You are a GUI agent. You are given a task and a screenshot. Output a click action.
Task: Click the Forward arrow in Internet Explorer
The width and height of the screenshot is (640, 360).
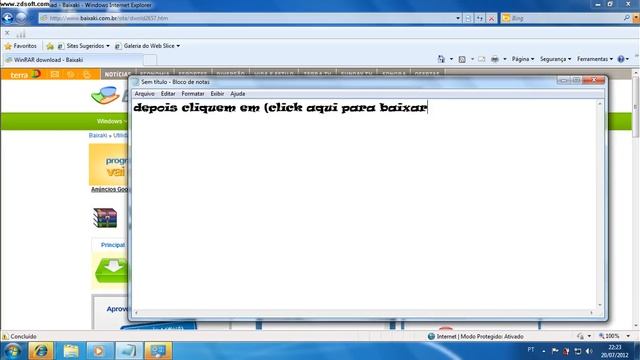pos(21,18)
